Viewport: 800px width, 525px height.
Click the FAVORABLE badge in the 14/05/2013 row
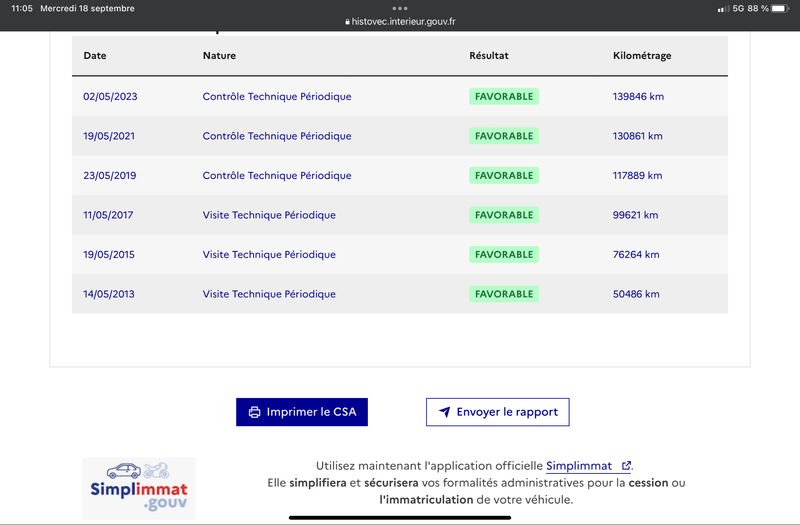(x=504, y=294)
